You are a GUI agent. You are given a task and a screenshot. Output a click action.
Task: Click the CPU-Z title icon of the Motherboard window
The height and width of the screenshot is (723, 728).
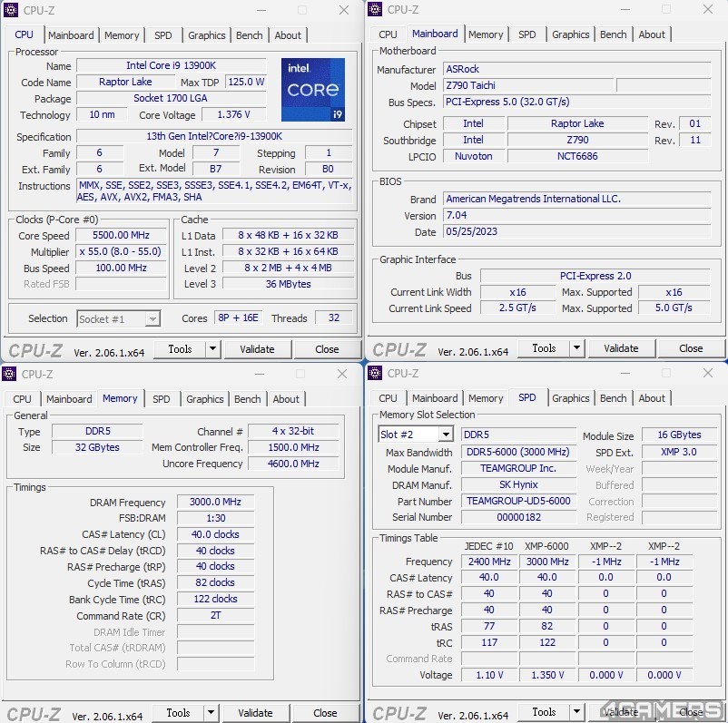[x=375, y=9]
